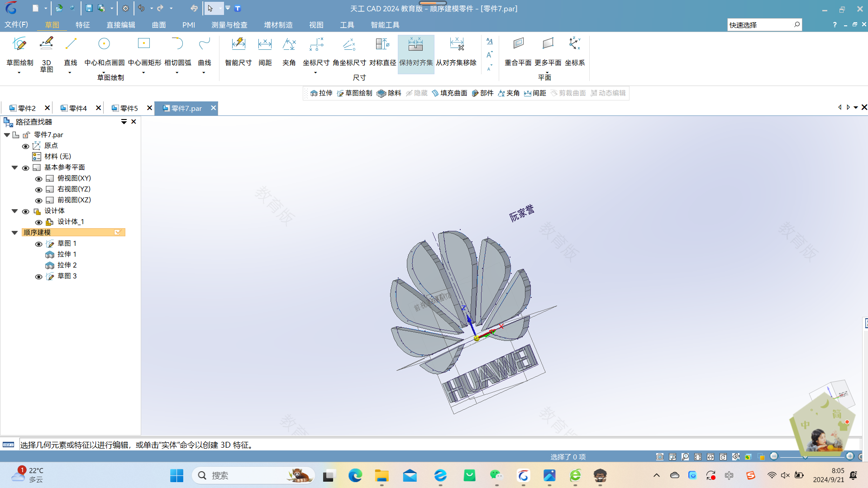Select the 对称直径 symmetric diameter tool
Image resolution: width=868 pixels, height=488 pixels.
coord(382,51)
